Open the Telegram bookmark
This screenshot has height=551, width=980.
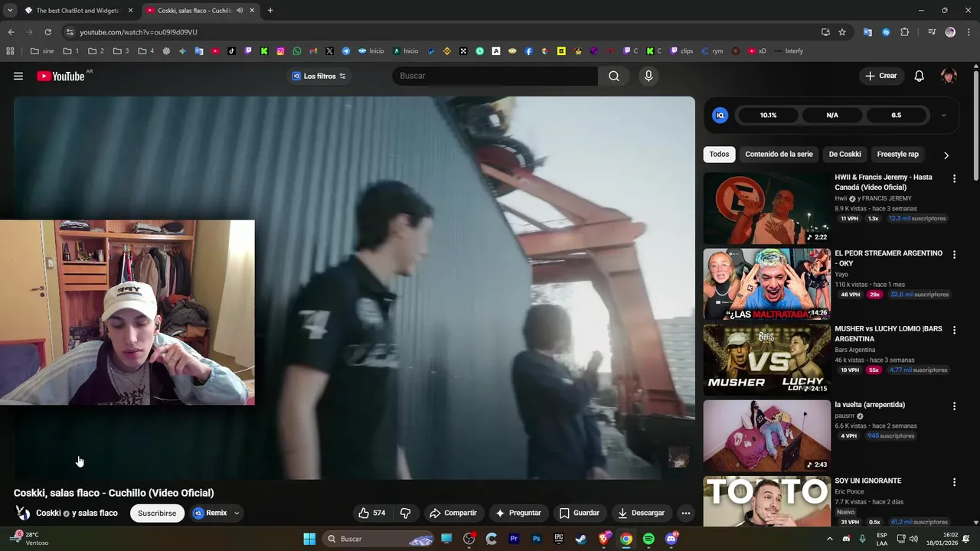[x=346, y=51]
